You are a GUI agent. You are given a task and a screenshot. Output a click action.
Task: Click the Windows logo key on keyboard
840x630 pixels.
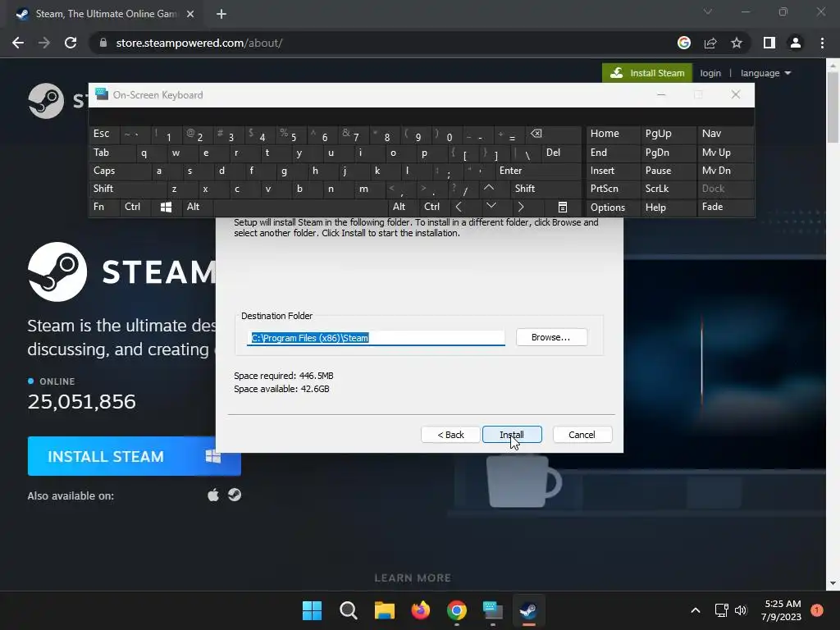coord(166,207)
